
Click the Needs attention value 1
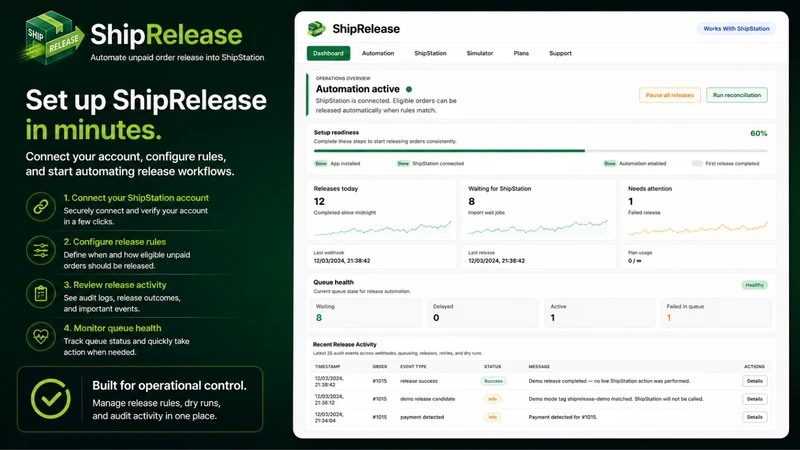tap(631, 202)
